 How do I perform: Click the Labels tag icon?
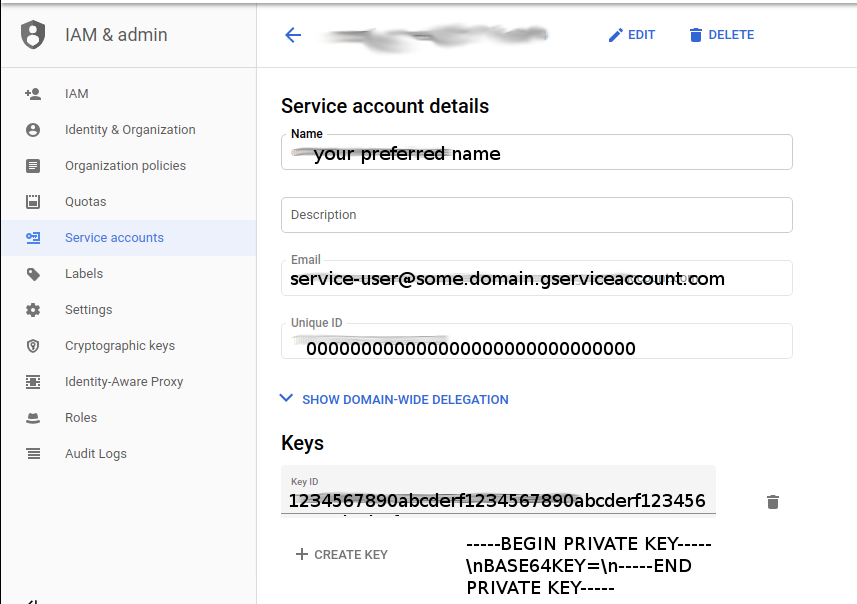33,274
